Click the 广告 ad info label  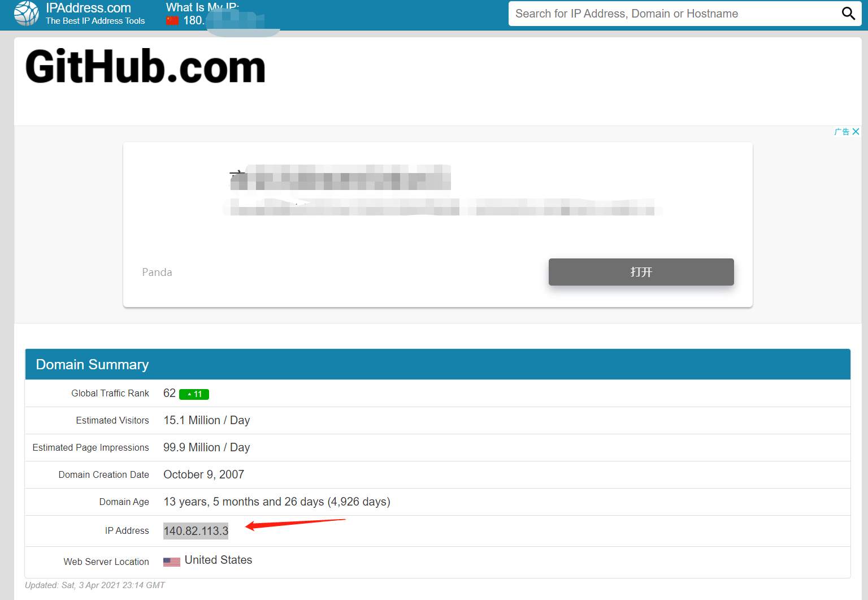click(x=842, y=132)
